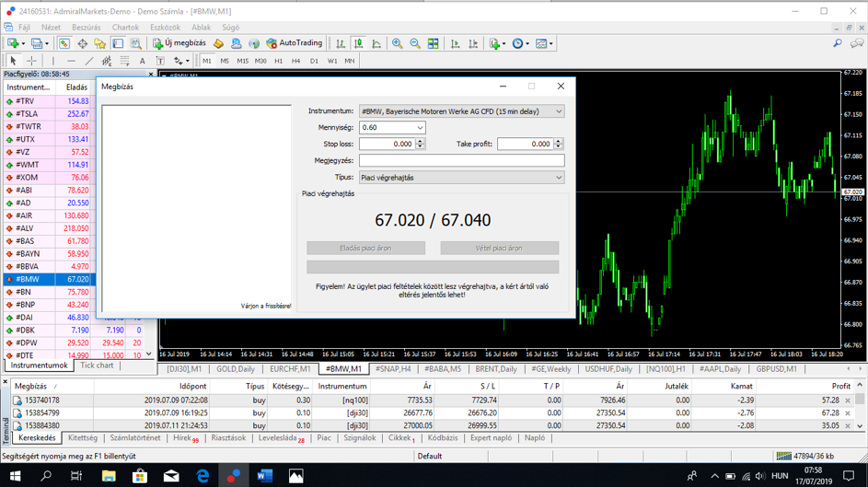Open Windows Start menu
Image resolution: width=868 pixels, height=487 pixels.
pos(16,475)
